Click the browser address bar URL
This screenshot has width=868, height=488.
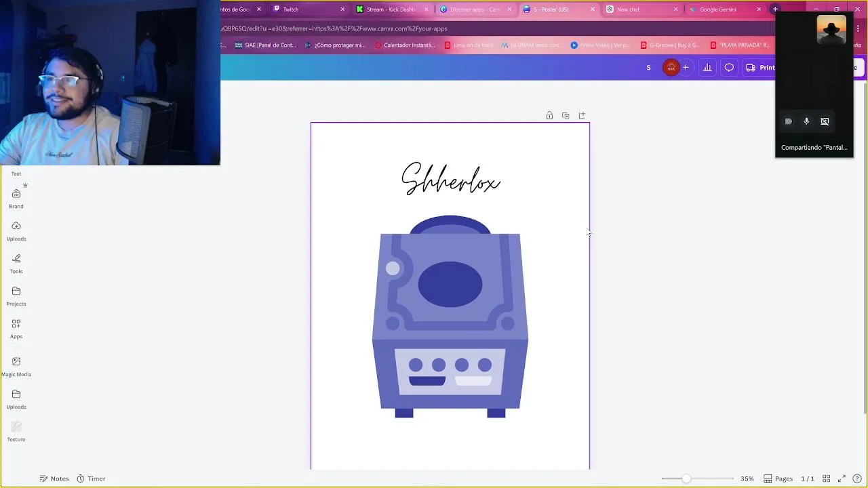[334, 28]
